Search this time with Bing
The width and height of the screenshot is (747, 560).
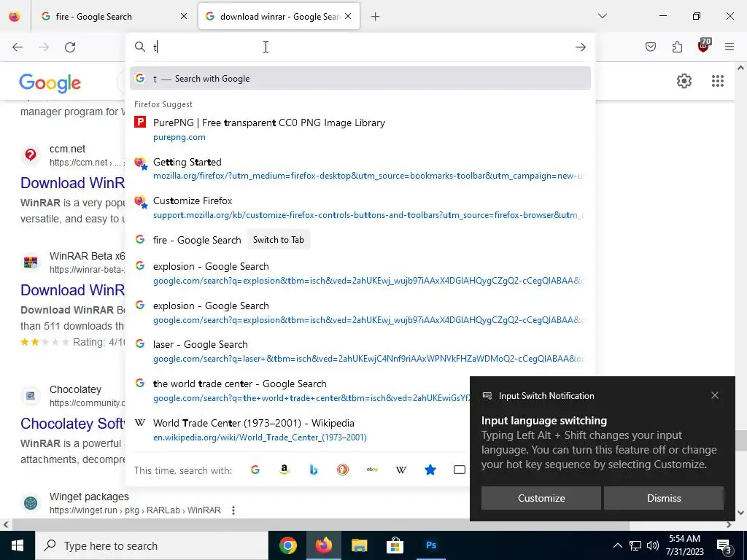(314, 470)
